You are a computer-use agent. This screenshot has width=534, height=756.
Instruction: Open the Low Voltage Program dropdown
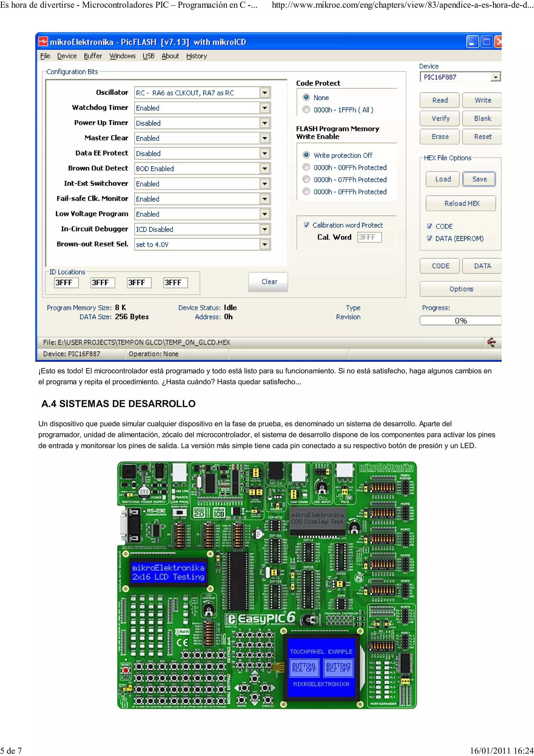coord(265,214)
